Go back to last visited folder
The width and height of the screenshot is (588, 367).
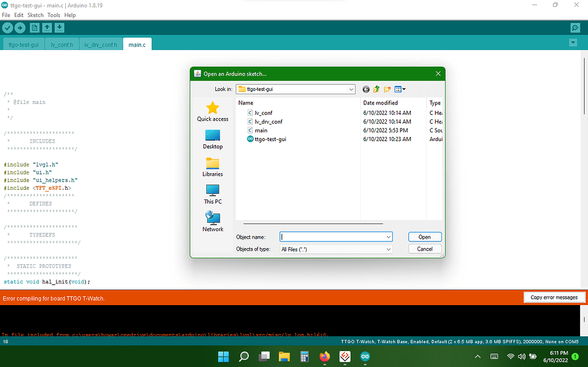366,89
